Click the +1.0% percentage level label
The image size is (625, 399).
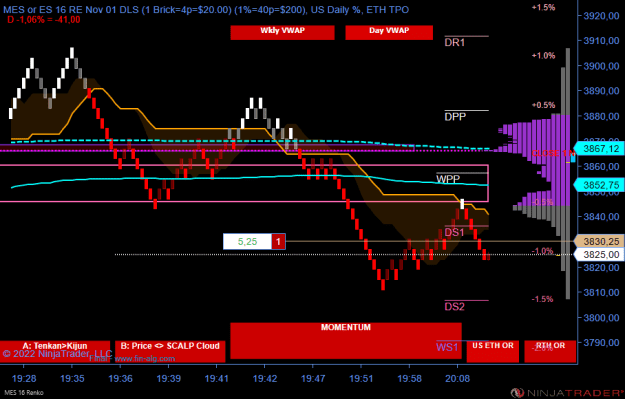(543, 55)
